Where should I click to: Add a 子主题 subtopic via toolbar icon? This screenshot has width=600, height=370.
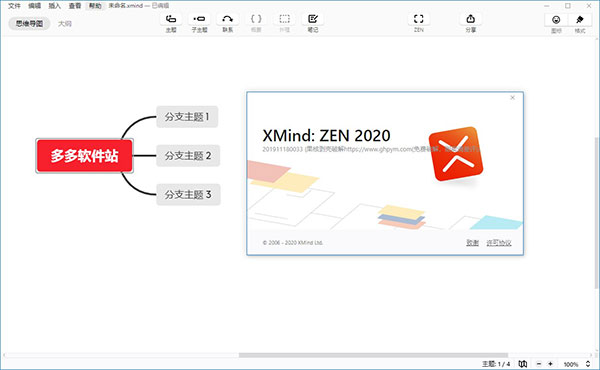[x=199, y=19]
